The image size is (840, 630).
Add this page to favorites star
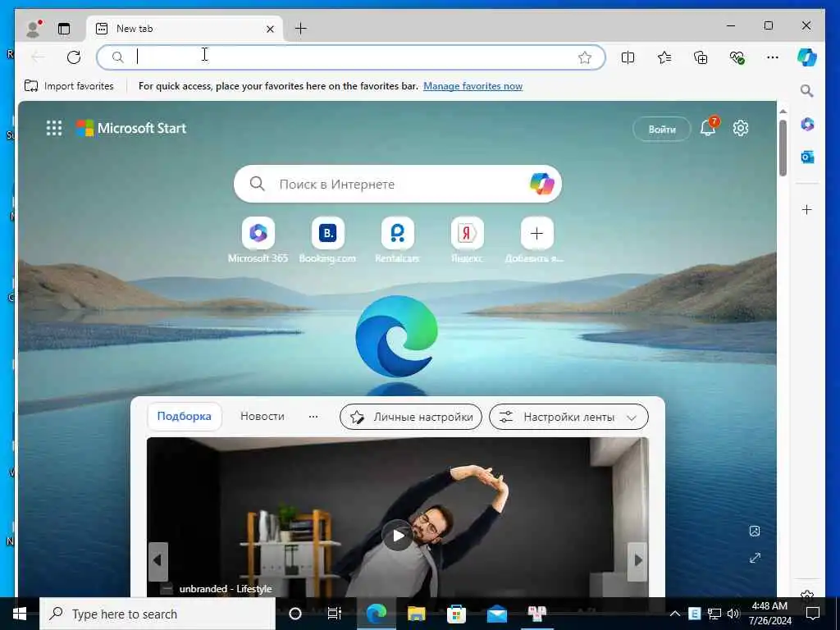tap(584, 57)
